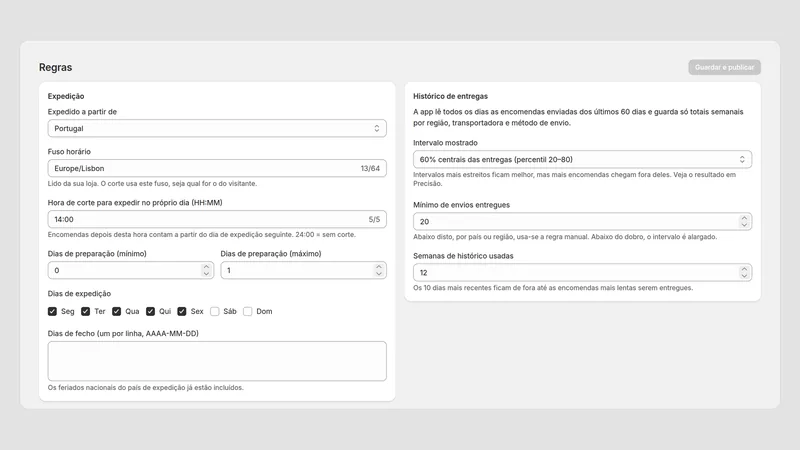
Task: Click the Guardar e publicar button
Action: pyautogui.click(x=724, y=67)
